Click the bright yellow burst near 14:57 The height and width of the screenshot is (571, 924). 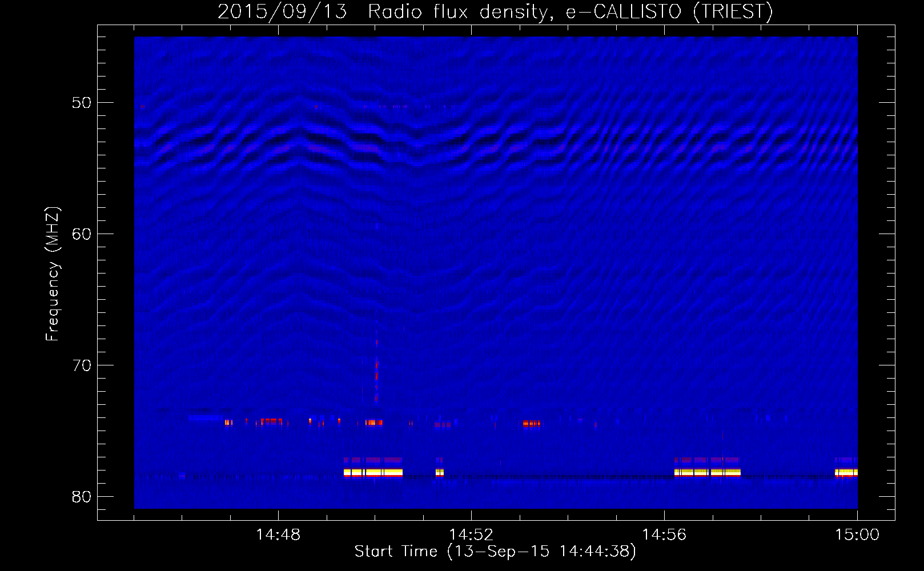(x=707, y=473)
